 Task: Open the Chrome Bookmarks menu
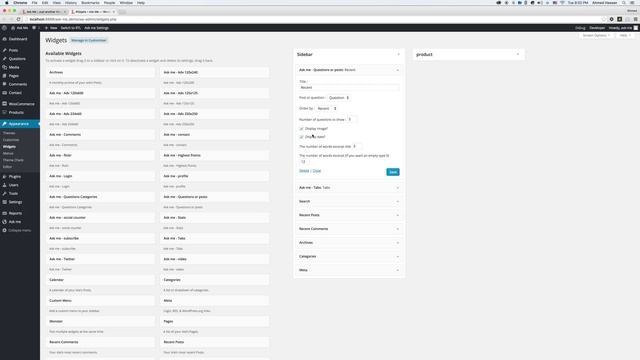[x=90, y=3]
